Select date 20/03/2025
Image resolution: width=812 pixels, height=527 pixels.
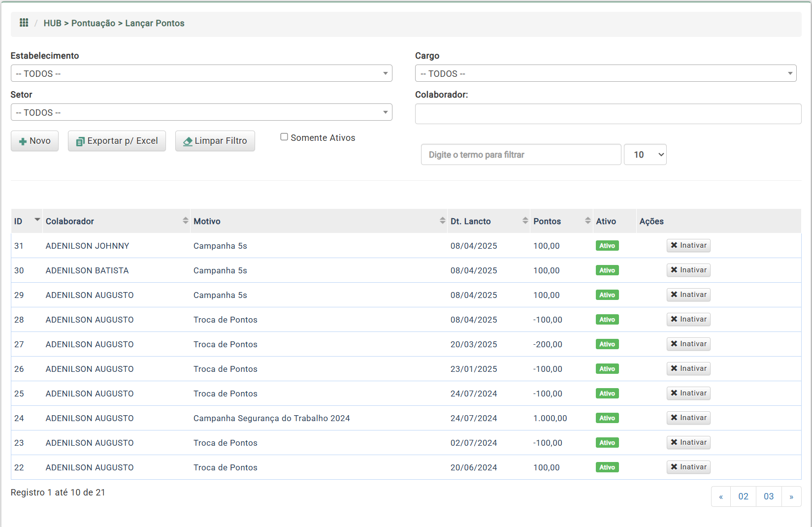474,344
